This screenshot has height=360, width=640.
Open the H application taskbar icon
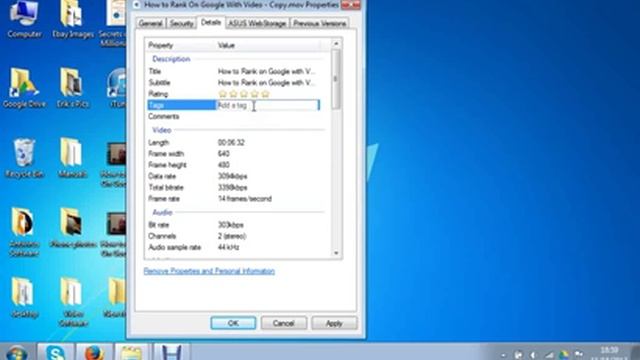[x=171, y=352]
